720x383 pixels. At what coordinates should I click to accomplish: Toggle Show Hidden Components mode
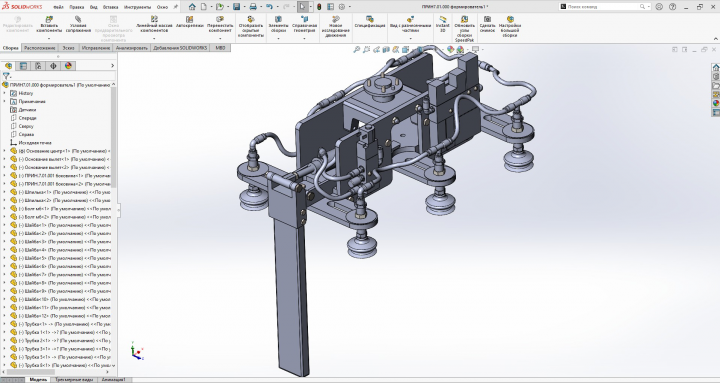click(x=251, y=19)
